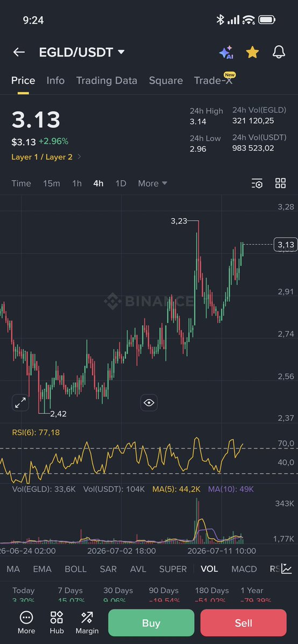The image size is (298, 644).
Task: Open the Square tab
Action: coord(166,81)
